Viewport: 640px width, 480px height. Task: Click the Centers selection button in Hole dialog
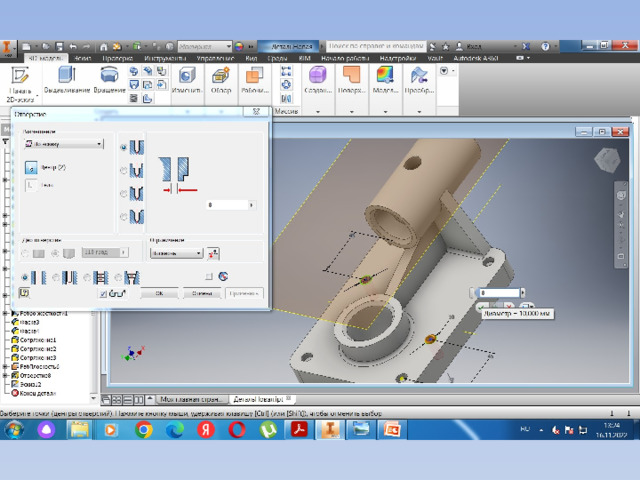pyautogui.click(x=31, y=167)
